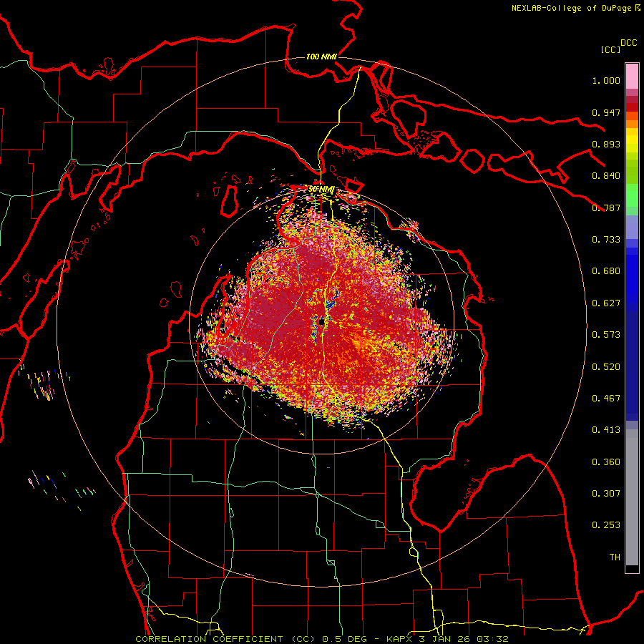Pick the pink swatch at top of color bar
The image size is (644, 644).
tap(632, 76)
